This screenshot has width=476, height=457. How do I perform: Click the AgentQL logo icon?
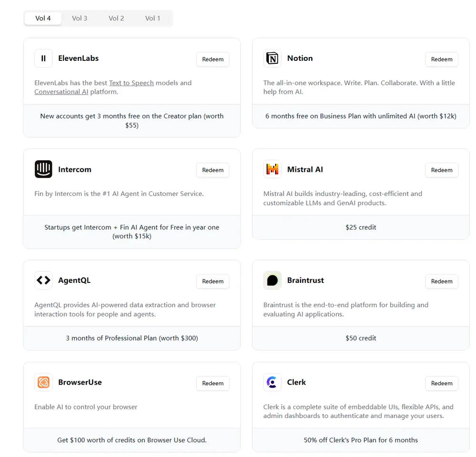pos(43,281)
